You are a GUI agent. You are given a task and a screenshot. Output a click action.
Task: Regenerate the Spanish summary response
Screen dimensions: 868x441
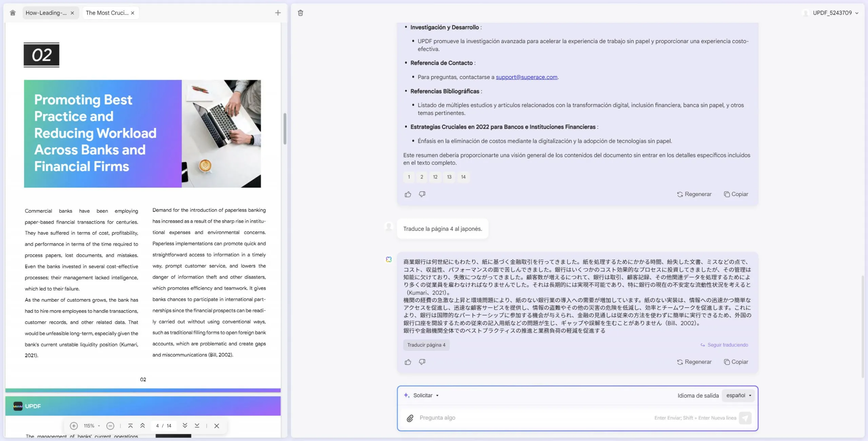pyautogui.click(x=694, y=194)
